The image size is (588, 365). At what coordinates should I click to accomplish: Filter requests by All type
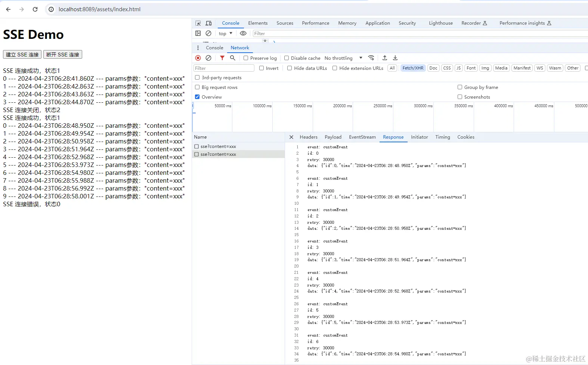[x=392, y=68]
